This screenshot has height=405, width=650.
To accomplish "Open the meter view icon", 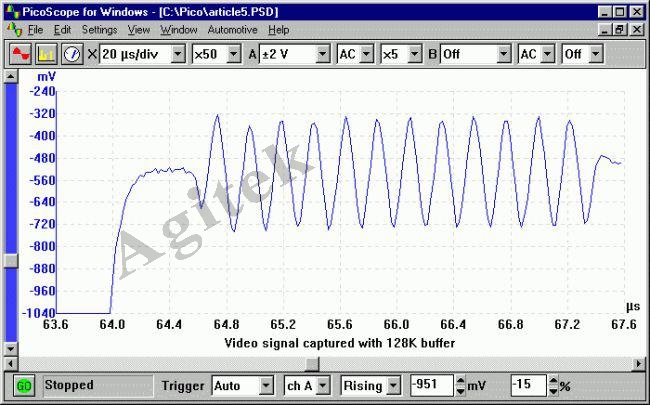I will point(72,52).
